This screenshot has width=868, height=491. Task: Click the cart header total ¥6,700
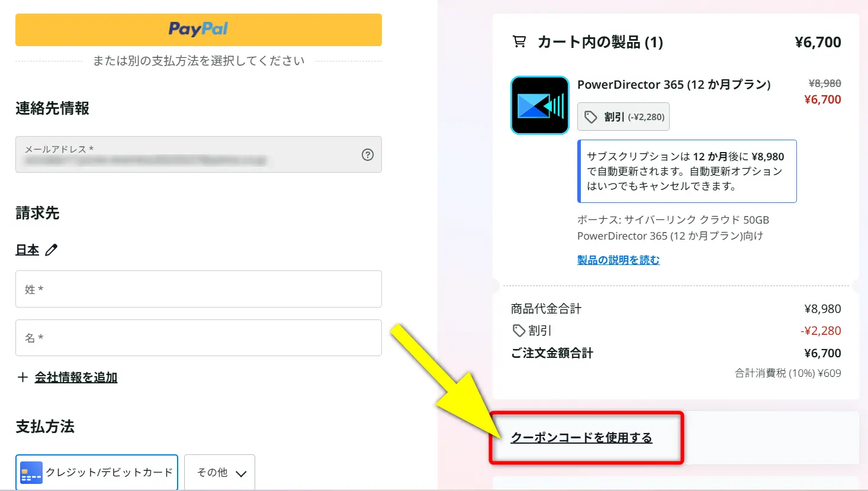tap(818, 42)
